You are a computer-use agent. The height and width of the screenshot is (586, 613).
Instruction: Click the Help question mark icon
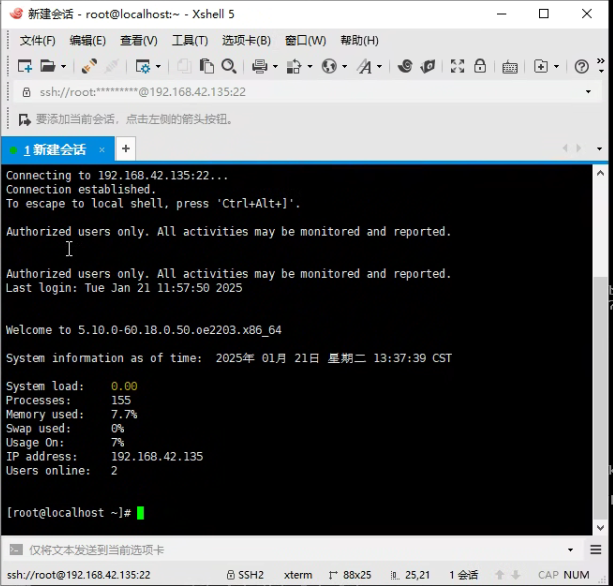(x=582, y=66)
